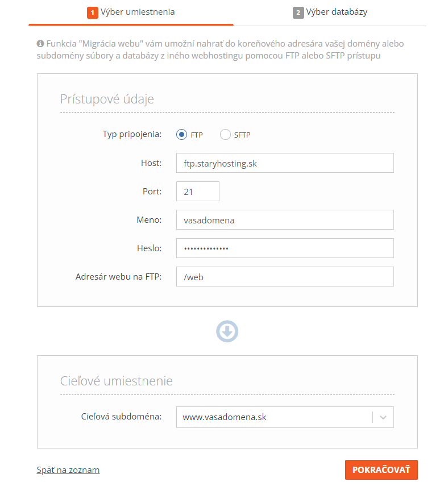Open the Cieľová subdoména dropdown arrow
The width and height of the screenshot is (448, 486).
[383, 417]
